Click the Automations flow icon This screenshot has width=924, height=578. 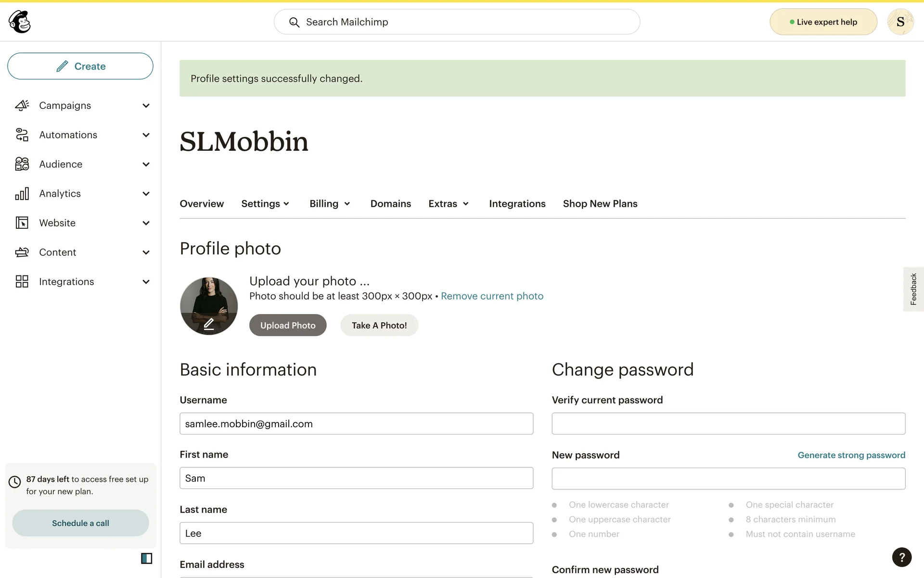22,135
